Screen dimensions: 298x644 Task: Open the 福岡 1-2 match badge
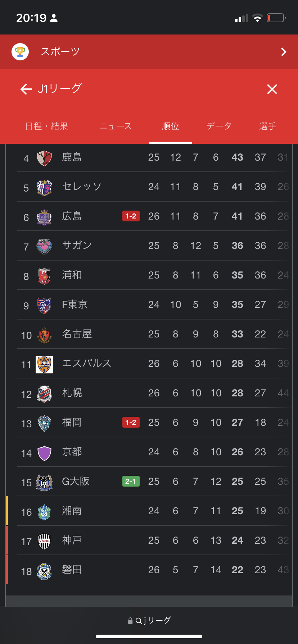(x=131, y=422)
